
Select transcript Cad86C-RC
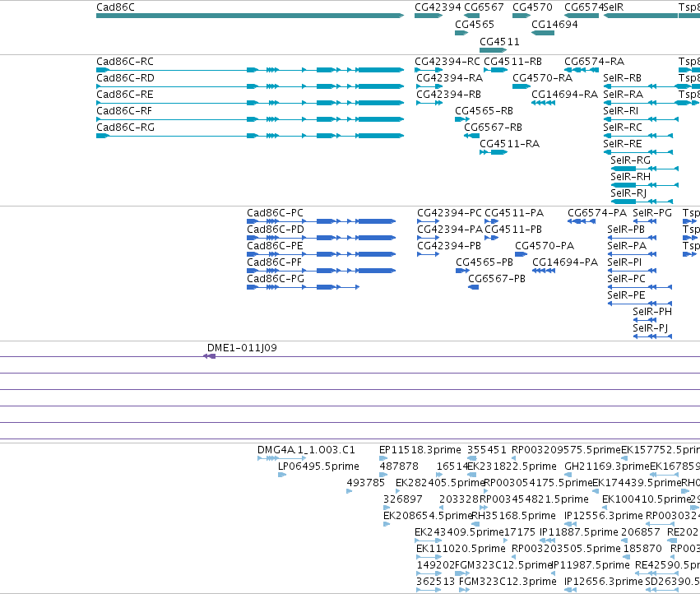point(250,70)
